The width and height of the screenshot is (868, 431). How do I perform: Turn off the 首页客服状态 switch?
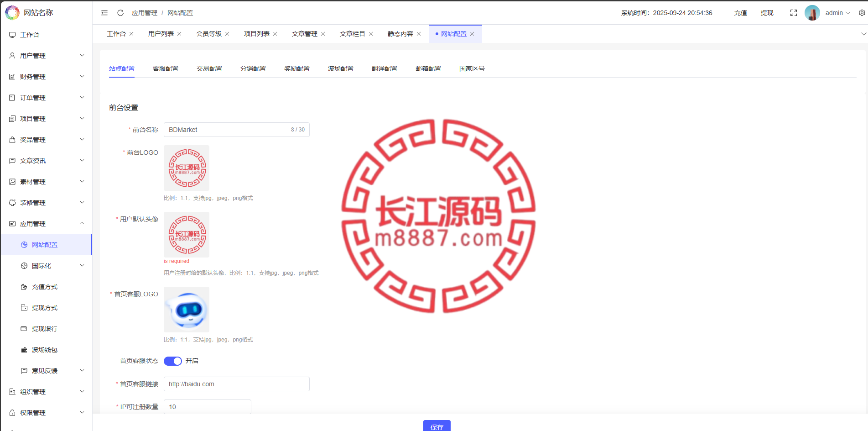[173, 361]
